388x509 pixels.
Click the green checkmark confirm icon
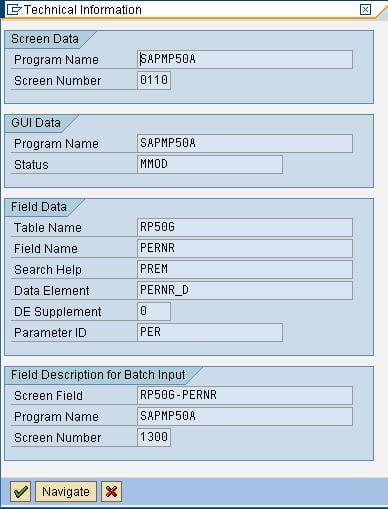20,491
